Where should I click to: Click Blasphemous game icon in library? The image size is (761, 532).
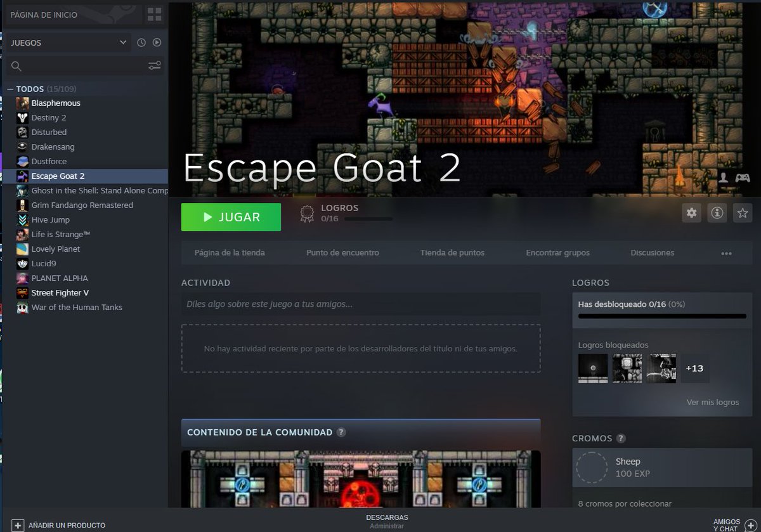[x=22, y=103]
